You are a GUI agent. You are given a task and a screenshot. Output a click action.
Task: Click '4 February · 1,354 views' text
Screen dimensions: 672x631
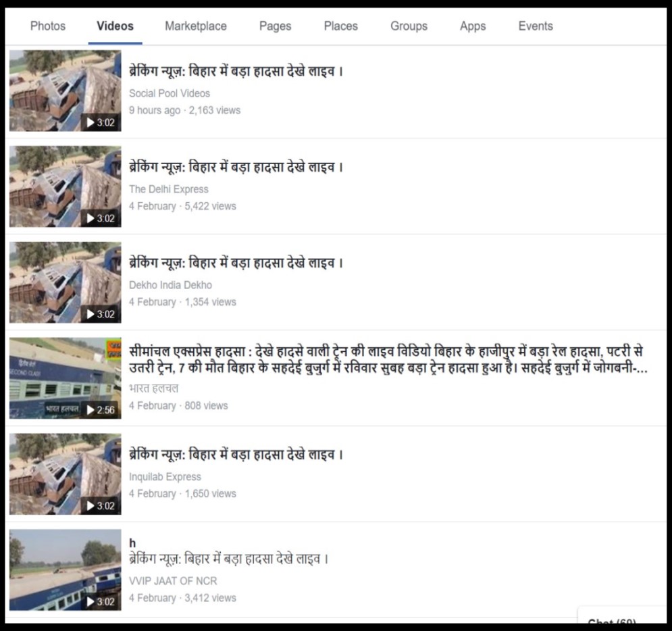click(x=182, y=302)
